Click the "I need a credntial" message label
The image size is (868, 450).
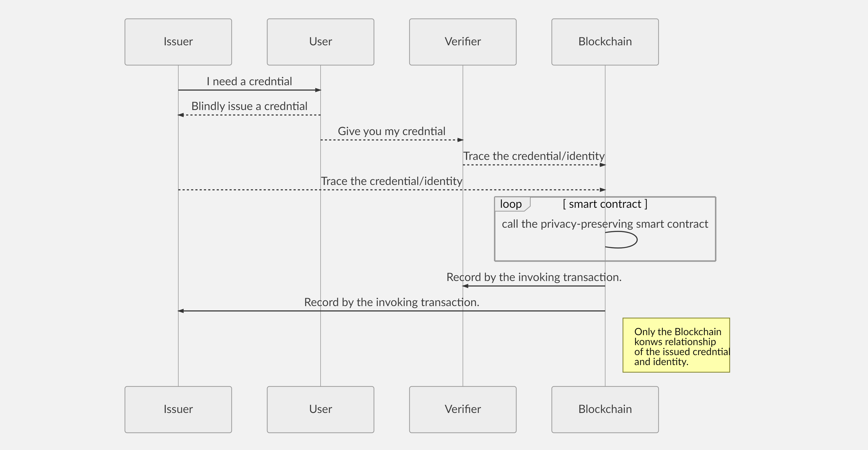(249, 81)
